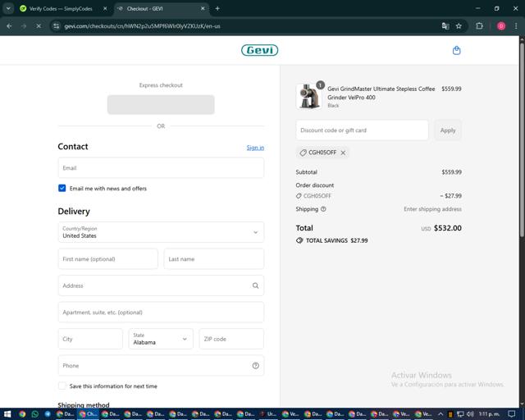Screen dimensions: 525x420
Task: Focus the Last name field
Action: click(x=213, y=259)
